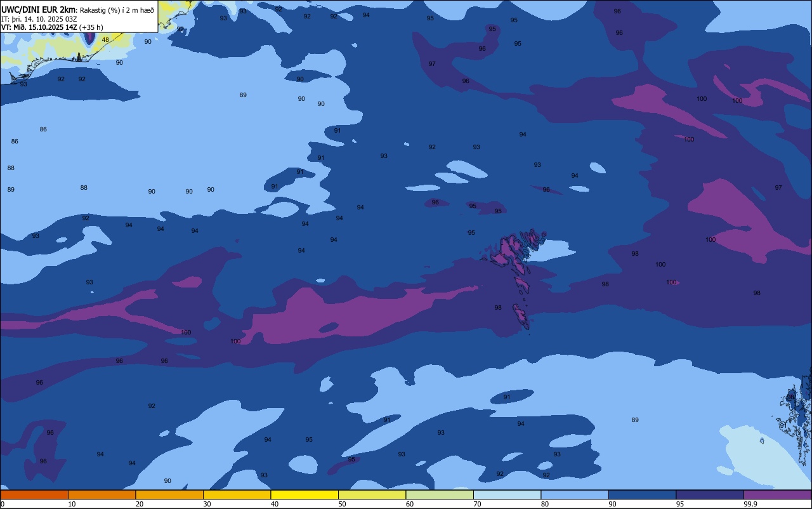Screen dimensions: 812x509
Task: Click the legend label '99.9'
Action: pos(751,504)
